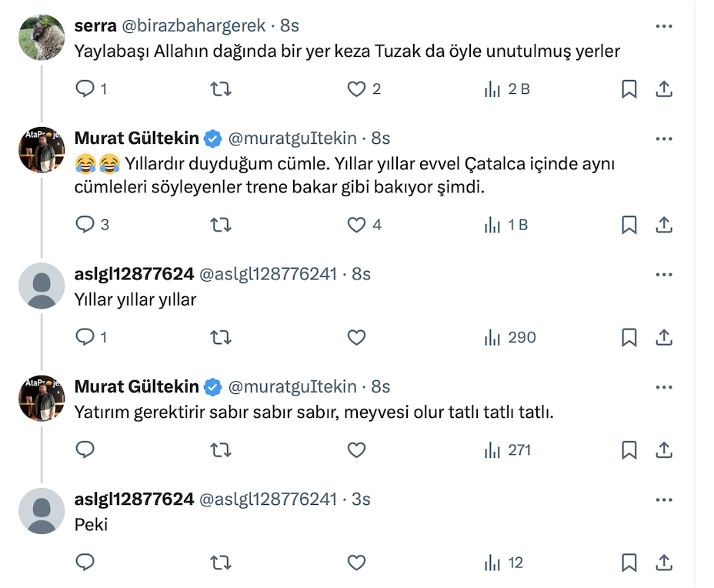The height and width of the screenshot is (588, 714).
Task: Like Murat Gültekin's Çatalca tweet
Action: (356, 225)
